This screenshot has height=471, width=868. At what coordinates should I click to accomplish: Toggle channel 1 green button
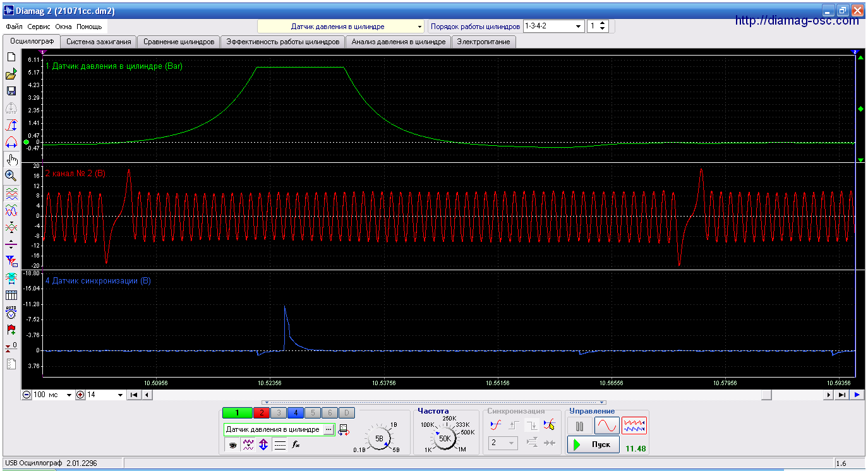tap(238, 413)
